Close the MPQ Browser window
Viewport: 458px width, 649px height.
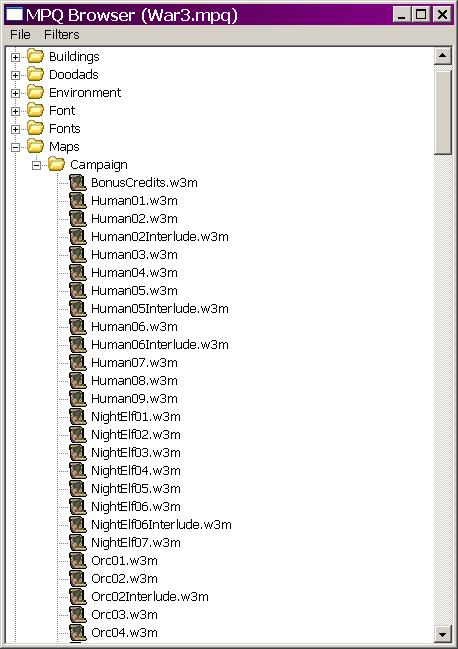click(442, 14)
